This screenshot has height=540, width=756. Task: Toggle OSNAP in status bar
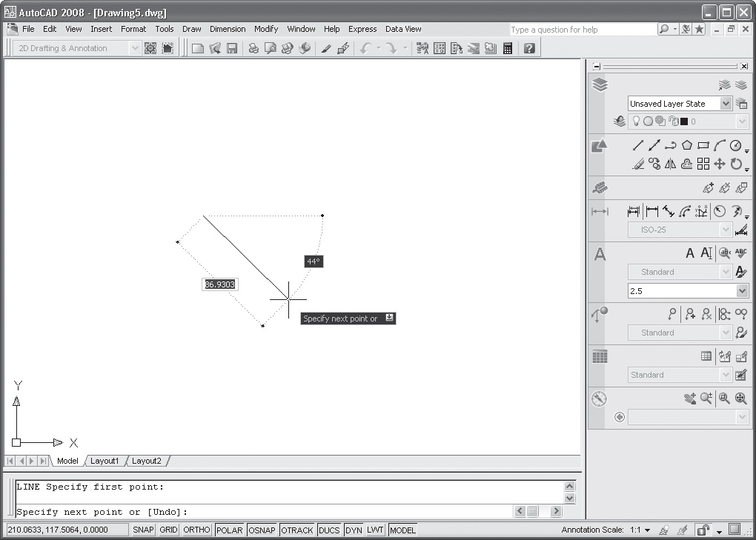[x=262, y=530]
